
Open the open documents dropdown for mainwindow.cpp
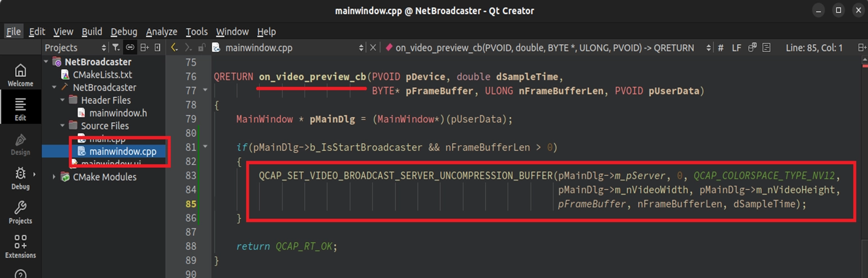[x=361, y=48]
